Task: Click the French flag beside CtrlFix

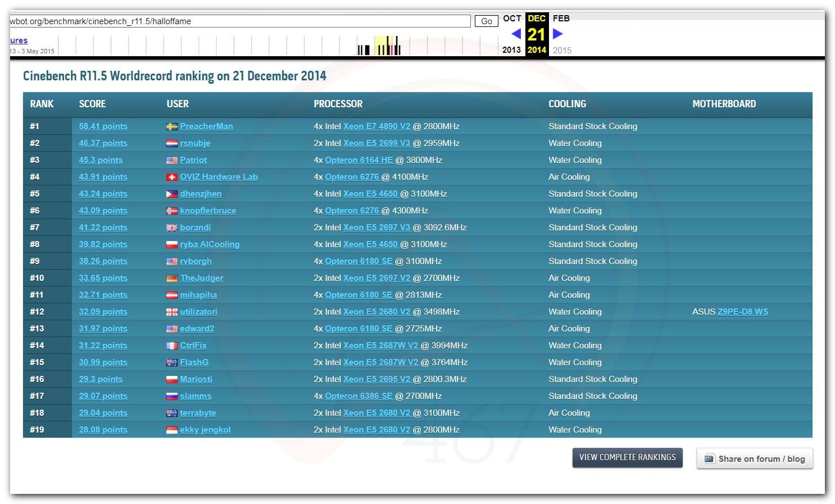Action: [x=172, y=346]
